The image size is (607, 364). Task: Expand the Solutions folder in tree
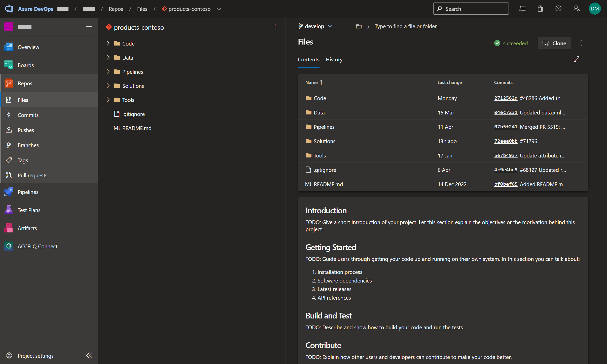click(108, 86)
